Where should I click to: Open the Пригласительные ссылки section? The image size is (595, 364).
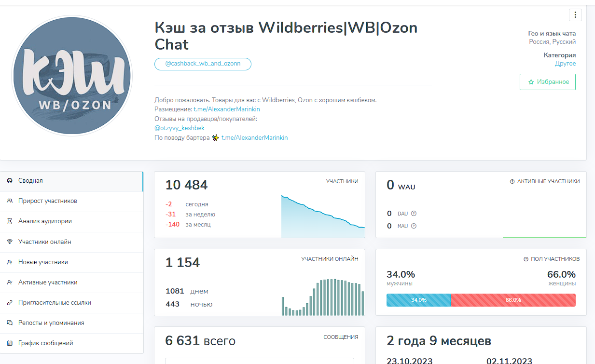click(x=71, y=303)
